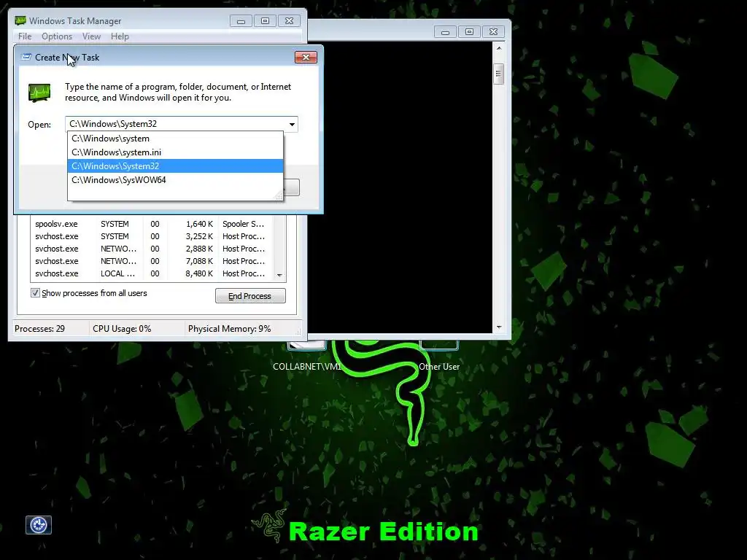Click the Processes: 29 status entry
Viewport: 747px width, 560px height.
39,329
